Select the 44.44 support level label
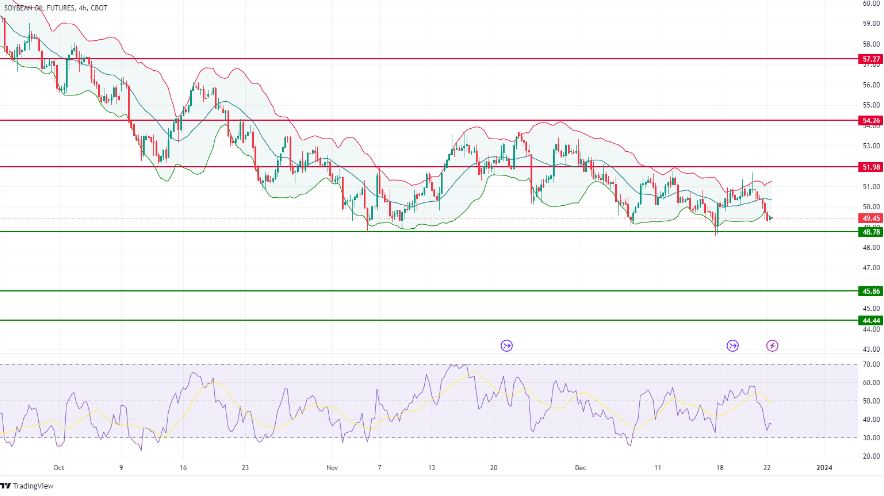The width and height of the screenshot is (884, 496). pyautogui.click(x=870, y=320)
